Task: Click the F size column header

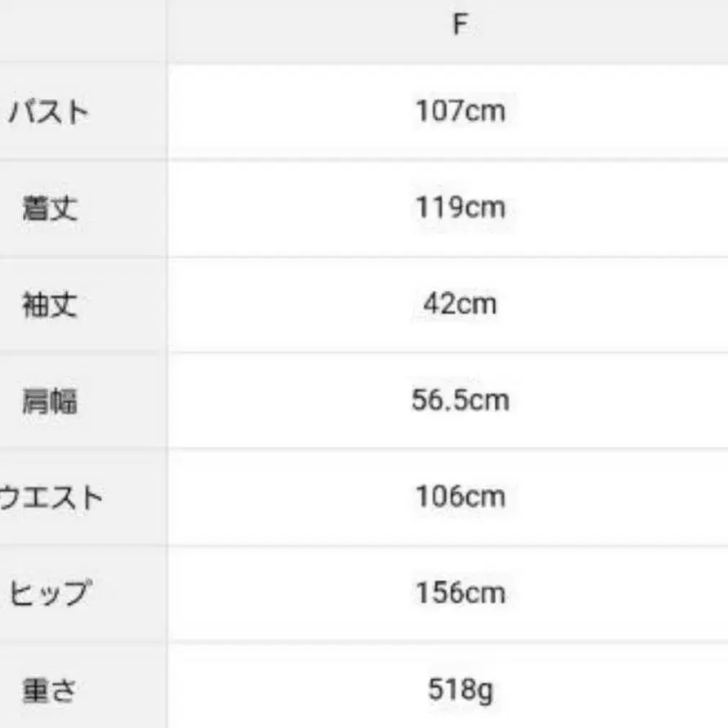Action: click(x=460, y=25)
